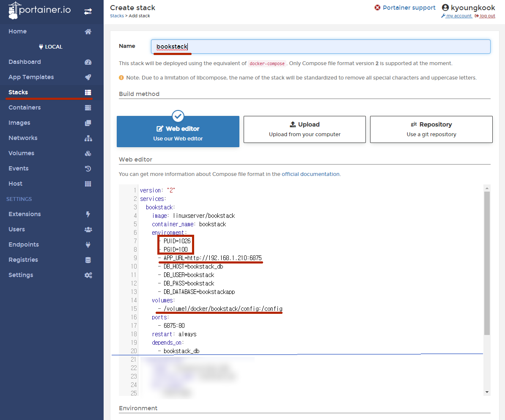This screenshot has width=505, height=420.
Task: Click the APP_URL line in editor
Action: point(210,258)
